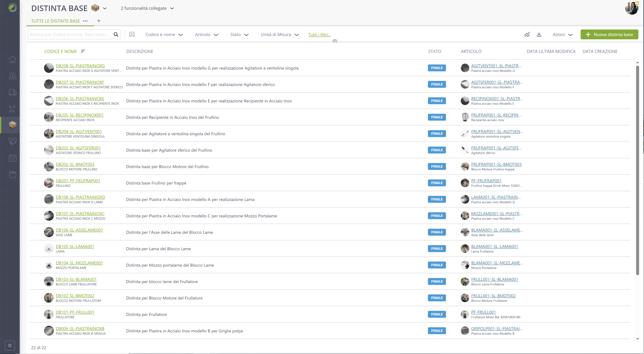
Task: Expand the Stato filter dropdown
Action: coord(239,34)
